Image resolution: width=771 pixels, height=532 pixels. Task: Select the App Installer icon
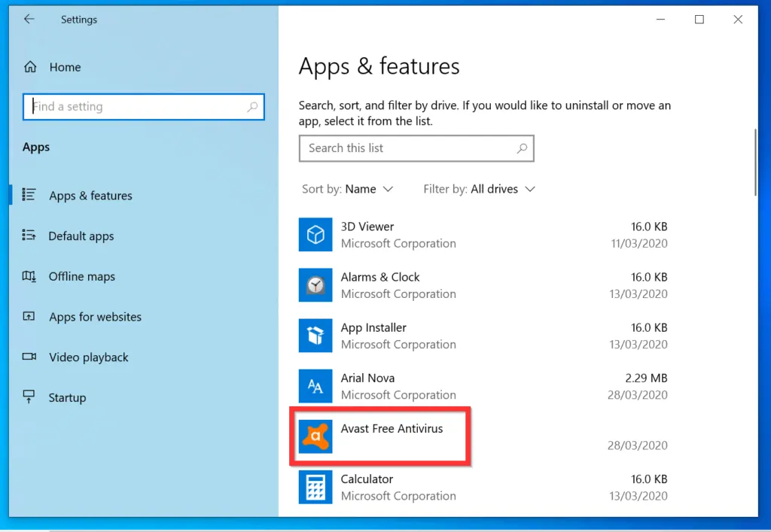point(315,336)
